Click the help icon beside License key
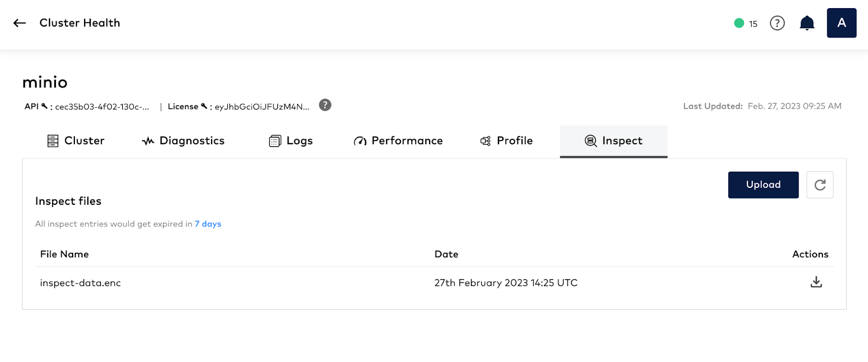 click(x=325, y=105)
